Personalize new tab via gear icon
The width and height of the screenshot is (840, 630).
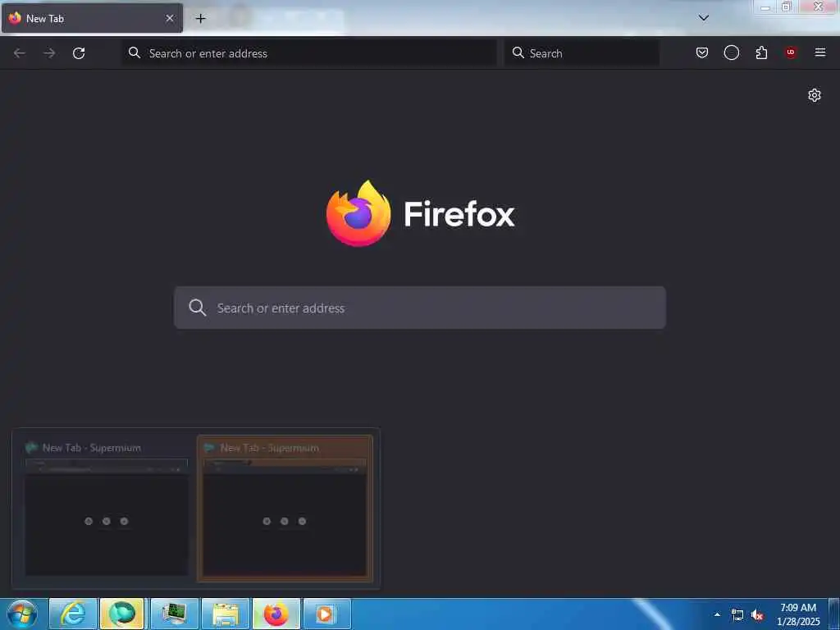click(815, 95)
